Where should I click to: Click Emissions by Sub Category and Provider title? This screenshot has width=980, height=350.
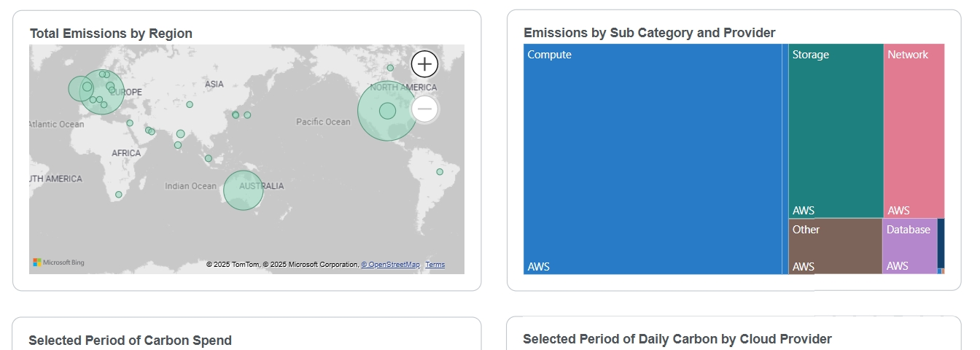coord(650,33)
